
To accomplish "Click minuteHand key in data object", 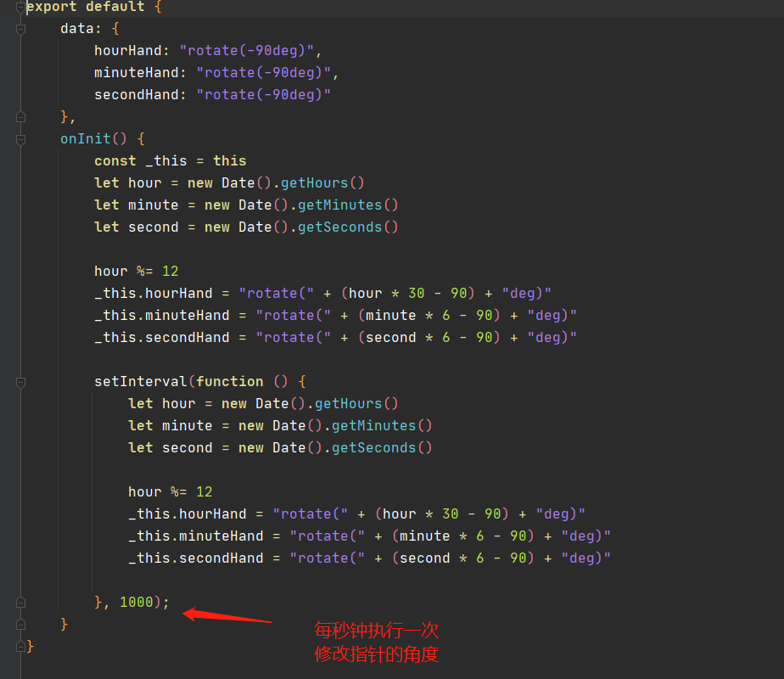I will [x=136, y=72].
